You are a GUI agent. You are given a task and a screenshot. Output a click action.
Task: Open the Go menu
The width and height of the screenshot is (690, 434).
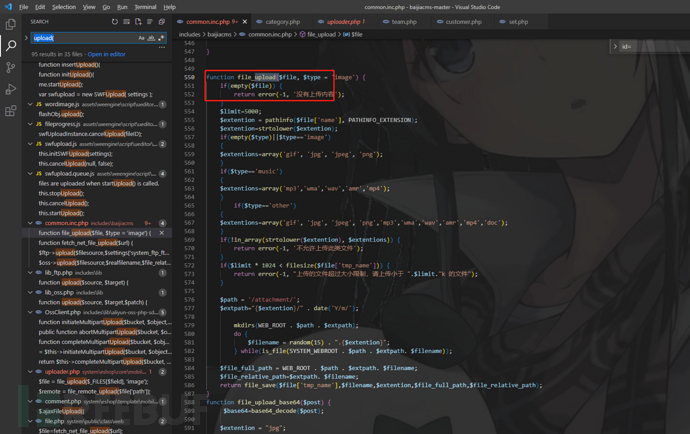(x=106, y=7)
